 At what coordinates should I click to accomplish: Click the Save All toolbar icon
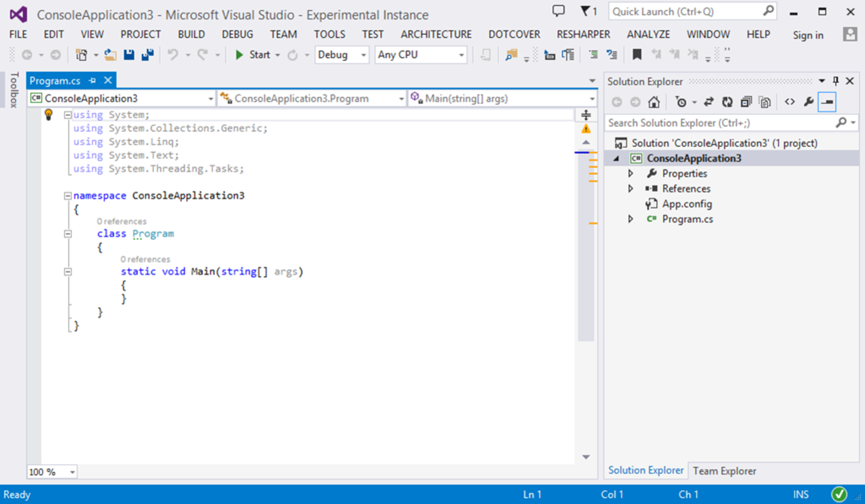(147, 55)
